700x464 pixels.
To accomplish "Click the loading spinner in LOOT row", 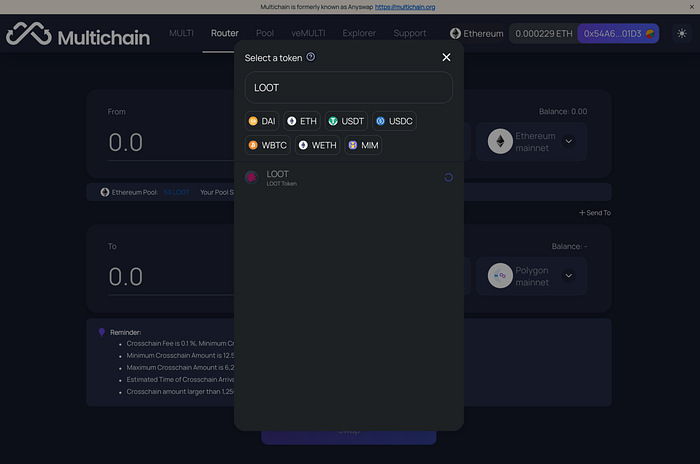I will coord(448,177).
